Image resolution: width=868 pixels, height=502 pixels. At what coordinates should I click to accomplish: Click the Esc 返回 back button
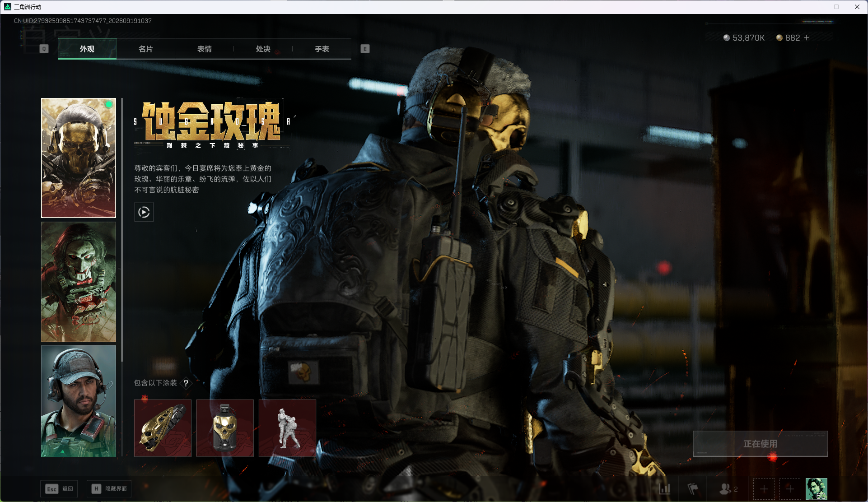[59, 489]
